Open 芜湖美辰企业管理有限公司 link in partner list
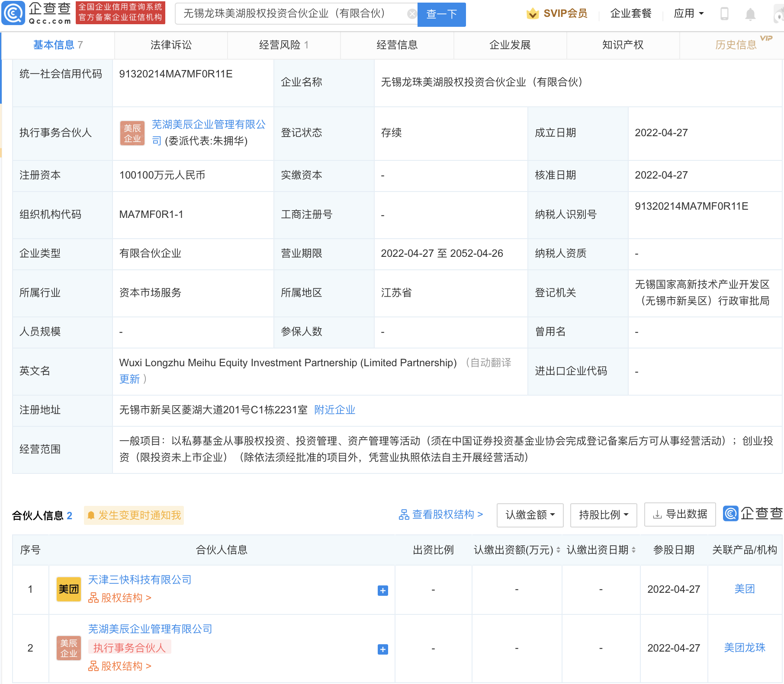Screen dimensions: 784x684 pyautogui.click(x=150, y=629)
